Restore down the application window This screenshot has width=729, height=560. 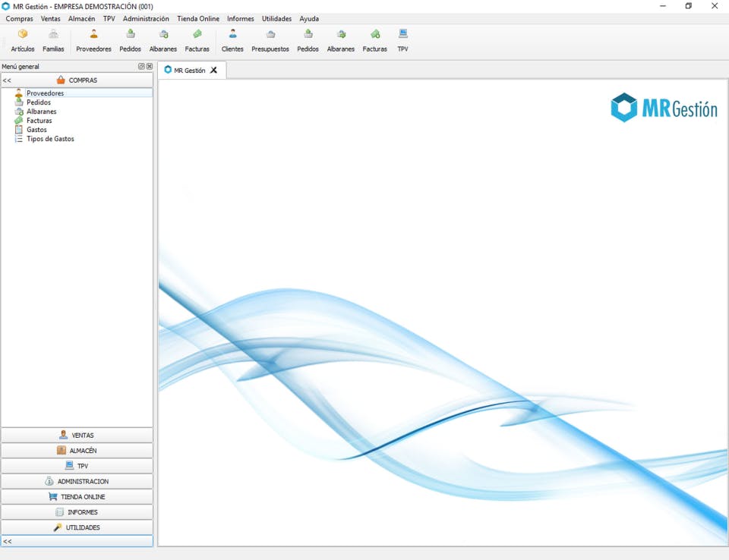tap(689, 6)
